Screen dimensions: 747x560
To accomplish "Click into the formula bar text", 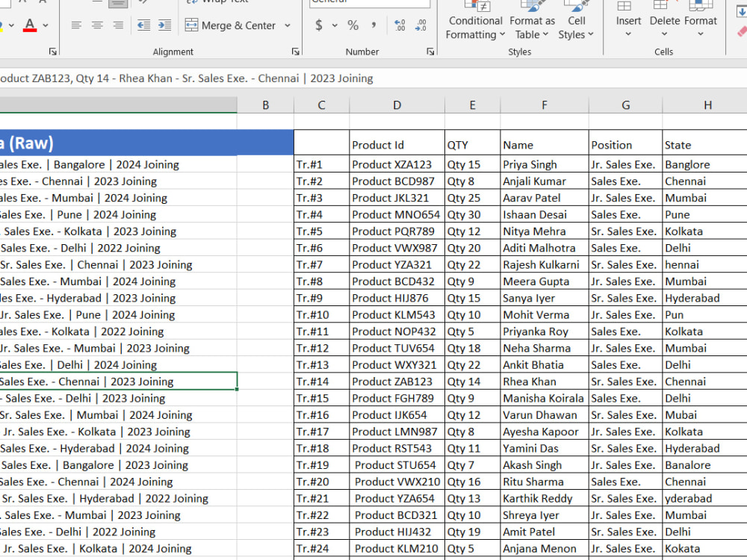I will pos(186,78).
